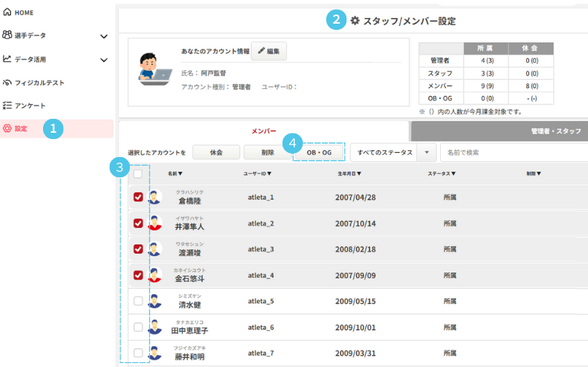Click the HOME house icon in sidebar
The width and height of the screenshot is (588, 367).
pyautogui.click(x=7, y=13)
